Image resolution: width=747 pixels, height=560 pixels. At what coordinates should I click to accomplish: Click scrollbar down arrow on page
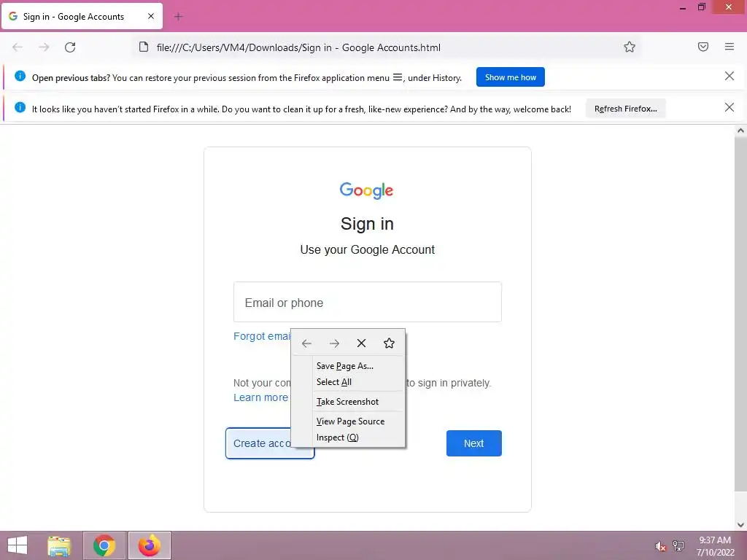(x=740, y=525)
